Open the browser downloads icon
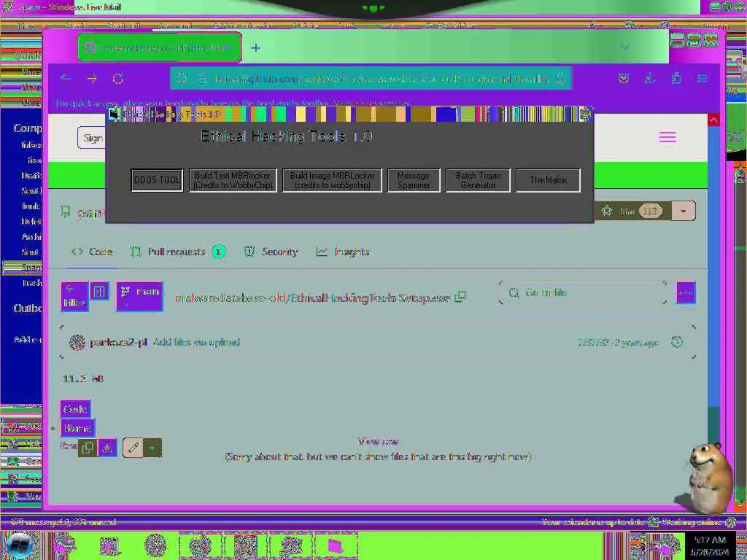 click(650, 78)
